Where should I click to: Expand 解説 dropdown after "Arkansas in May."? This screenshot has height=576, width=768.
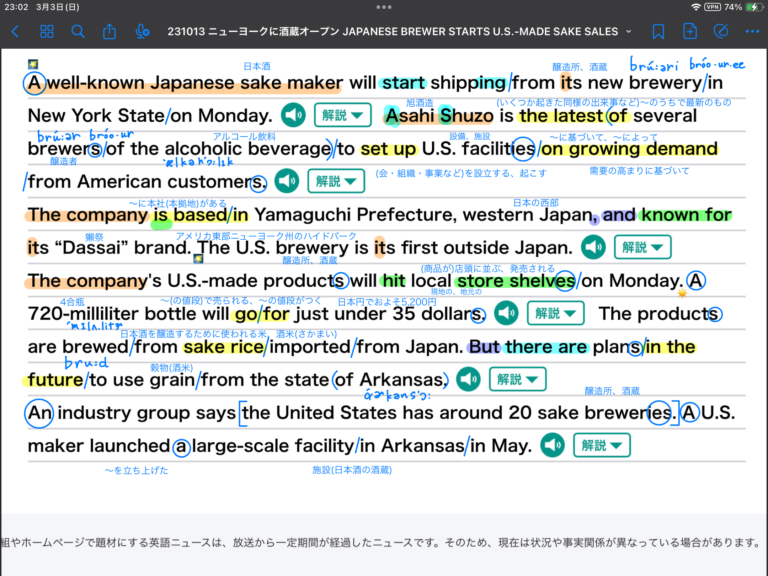point(601,445)
